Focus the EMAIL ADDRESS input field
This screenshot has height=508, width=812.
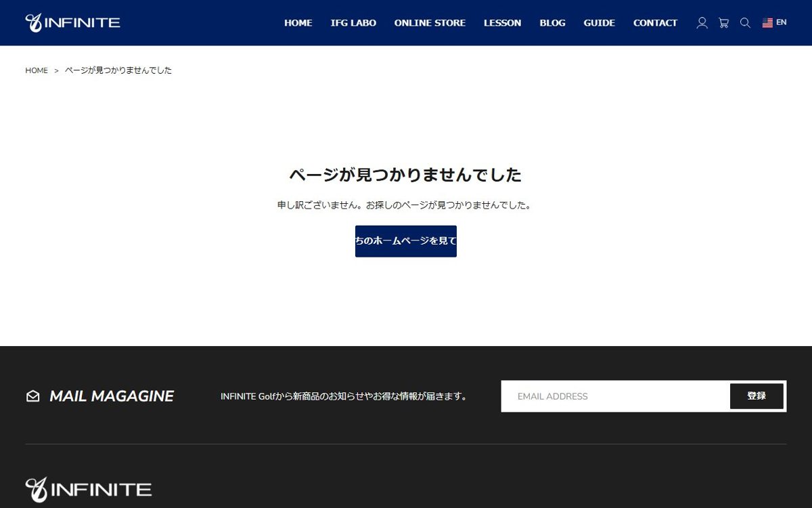(x=615, y=396)
